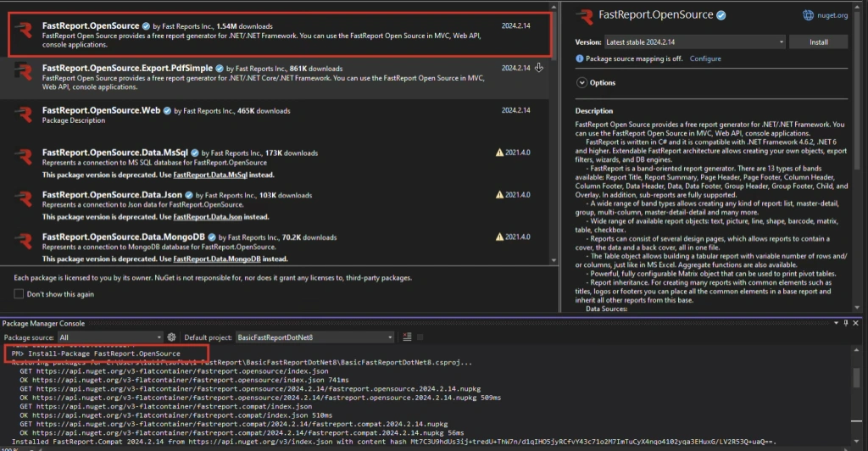The image size is (868, 451).
Task: Select the FastReport.OpenSource package entry
Action: (280, 34)
